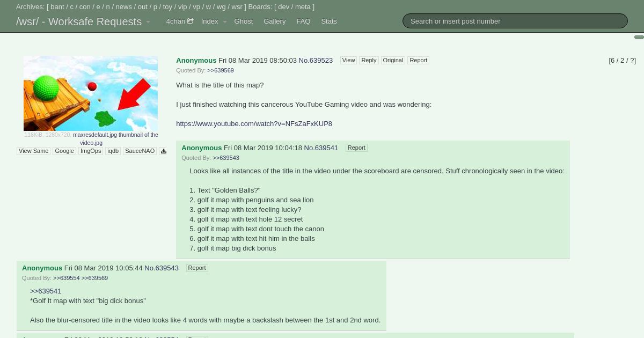The image size is (644, 338).
Task: Click the small green tab at top right
Action: [639, 37]
